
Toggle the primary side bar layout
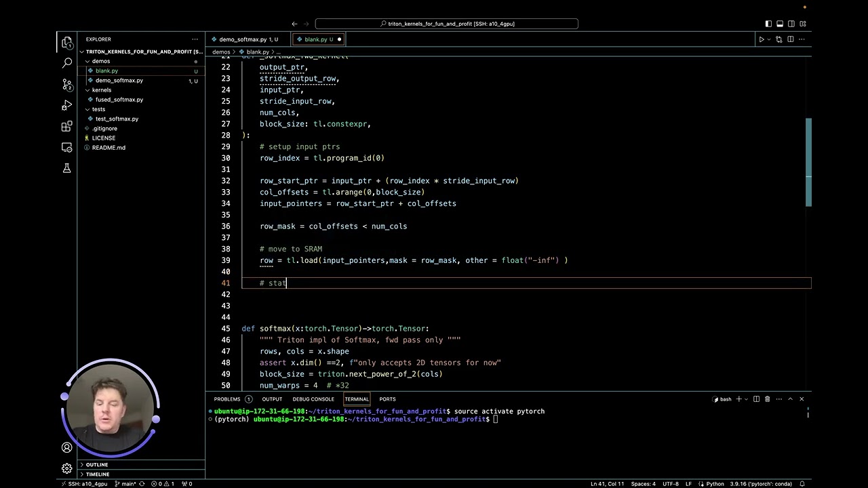pos(768,24)
